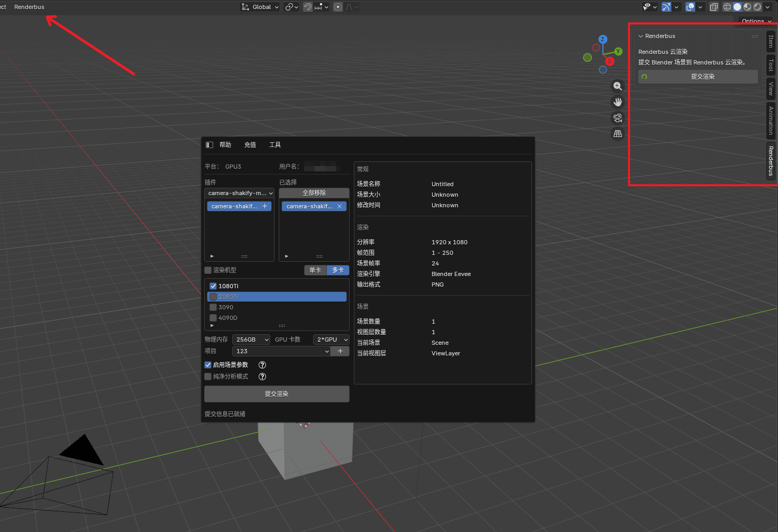The width and height of the screenshot is (778, 532).
Task: Open the 256GB memory dropdown
Action: (x=251, y=340)
